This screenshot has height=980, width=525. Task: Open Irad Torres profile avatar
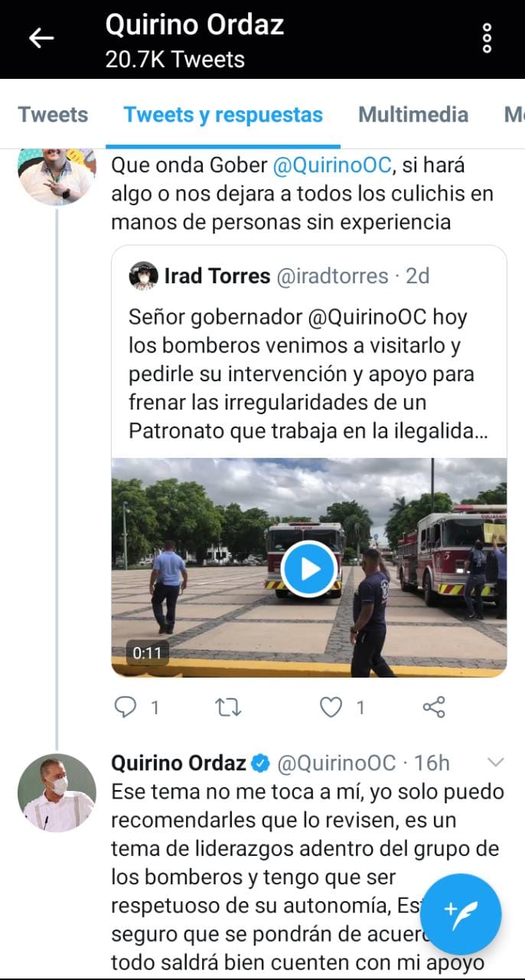143,276
